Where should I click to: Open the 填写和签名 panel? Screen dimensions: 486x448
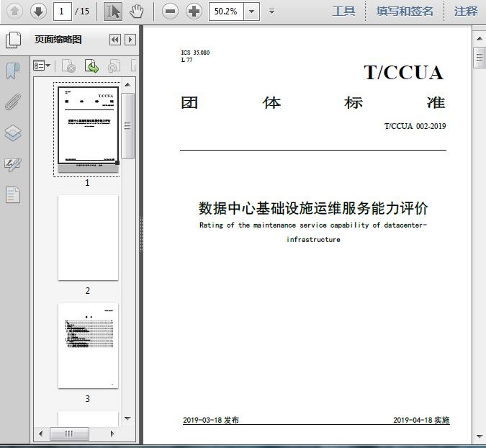pyautogui.click(x=404, y=12)
